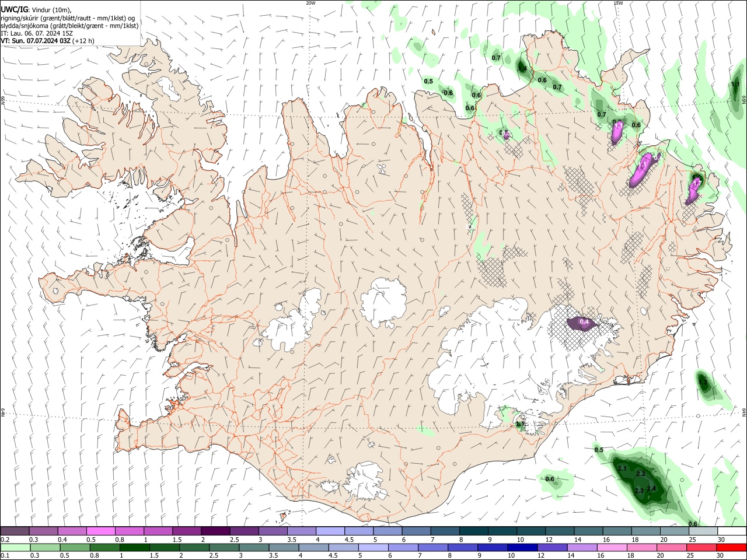
Task: Select the '2.2' precipitation value offshore
Action: [641, 474]
